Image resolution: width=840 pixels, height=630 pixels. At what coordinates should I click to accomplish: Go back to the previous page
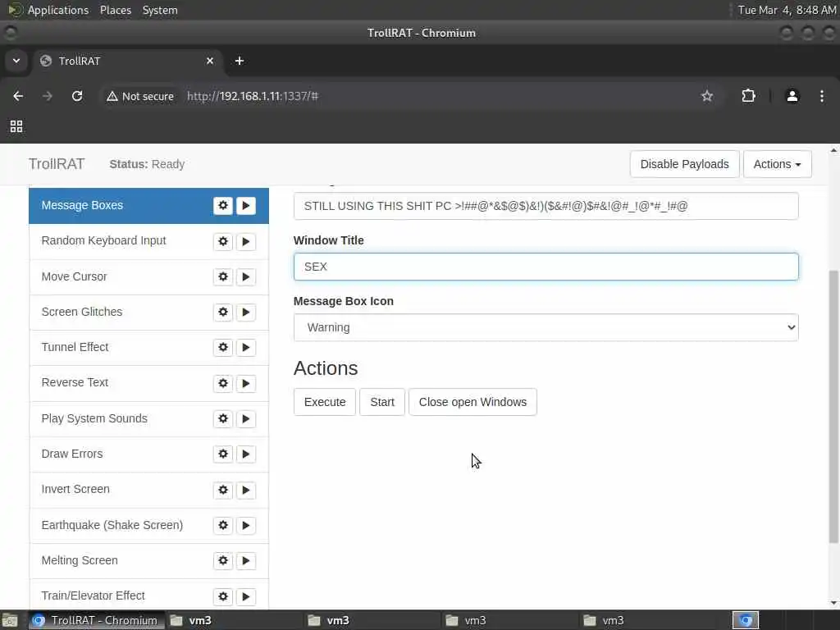tap(18, 96)
